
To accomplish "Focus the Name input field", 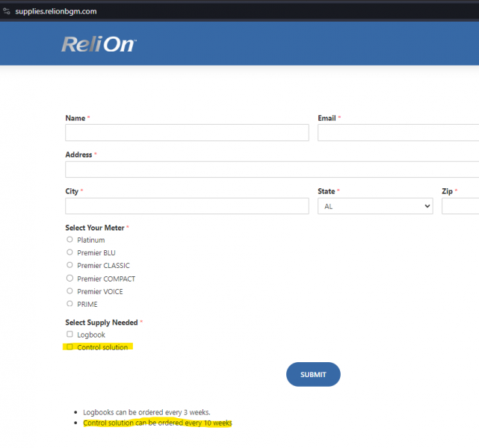I will 187,133.
